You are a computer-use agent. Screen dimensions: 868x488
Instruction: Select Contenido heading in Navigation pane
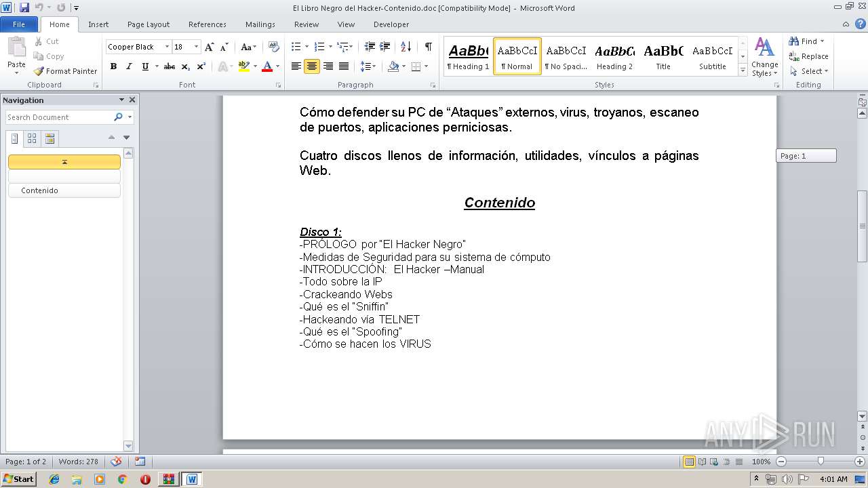[64, 190]
